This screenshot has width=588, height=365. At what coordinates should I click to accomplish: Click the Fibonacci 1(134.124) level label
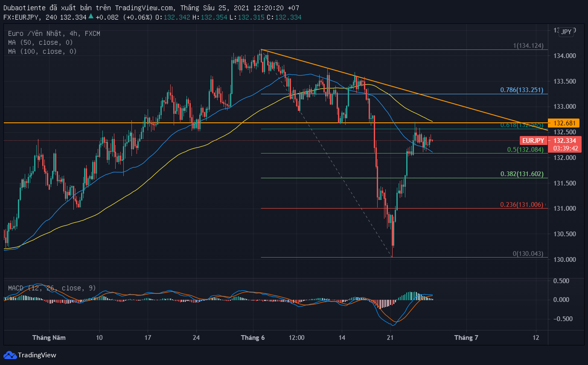[528, 46]
